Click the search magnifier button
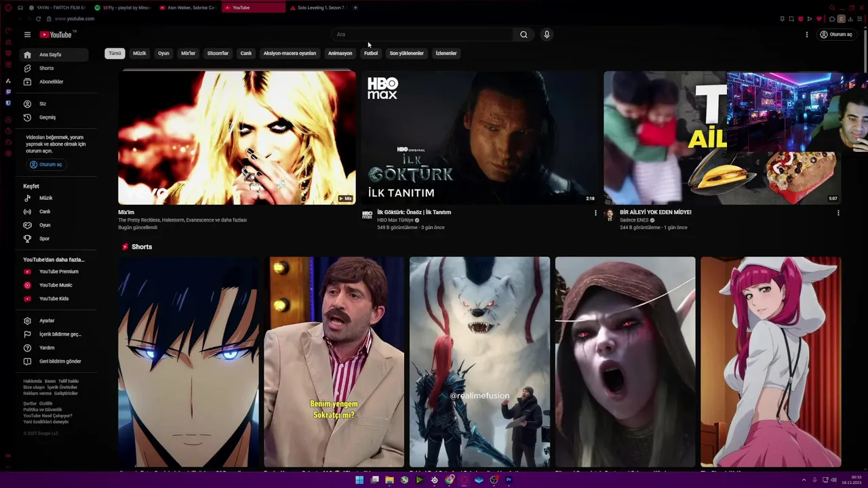The image size is (868, 488). point(524,35)
